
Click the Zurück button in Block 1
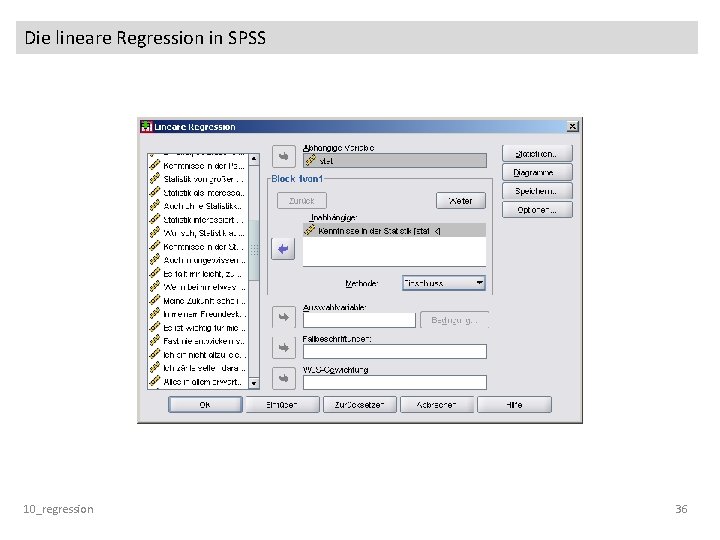point(302,201)
